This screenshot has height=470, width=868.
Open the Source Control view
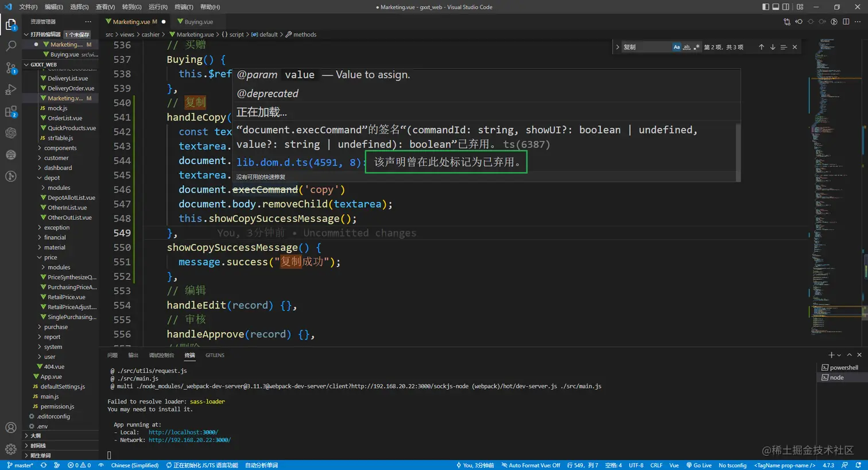tap(11, 67)
